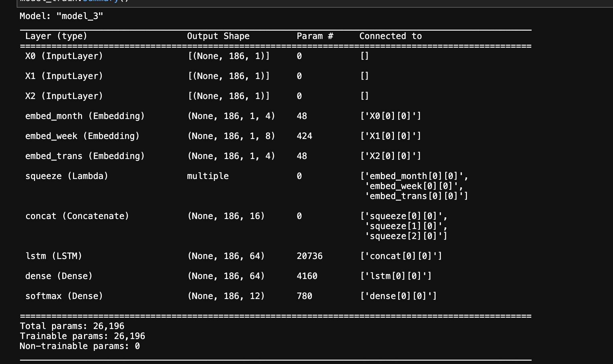Click the "Total params: 26,196" line
This screenshot has height=364, width=613.
72,326
